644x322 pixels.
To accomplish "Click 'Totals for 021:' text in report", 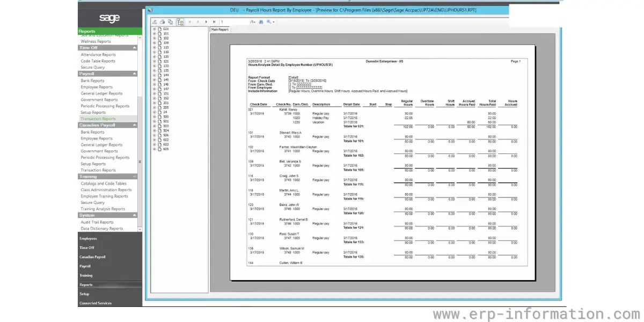I will [354, 126].
